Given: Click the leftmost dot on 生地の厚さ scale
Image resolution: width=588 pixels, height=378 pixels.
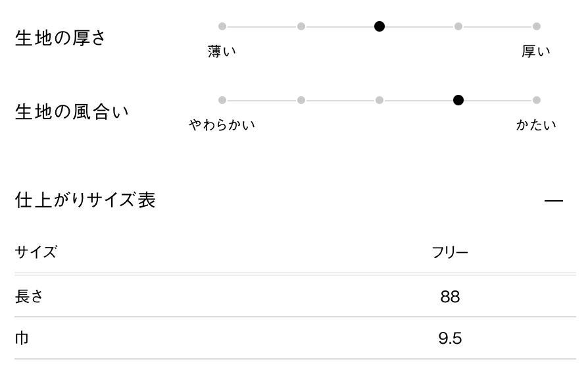Looking at the screenshot, I should (x=222, y=26).
